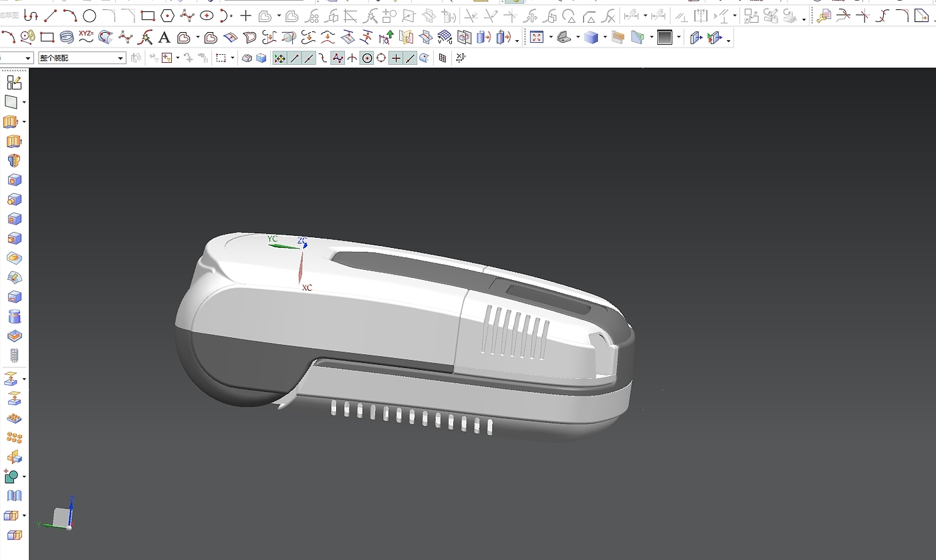
Task: Choose the Polygon sketch tool
Action: point(167,15)
